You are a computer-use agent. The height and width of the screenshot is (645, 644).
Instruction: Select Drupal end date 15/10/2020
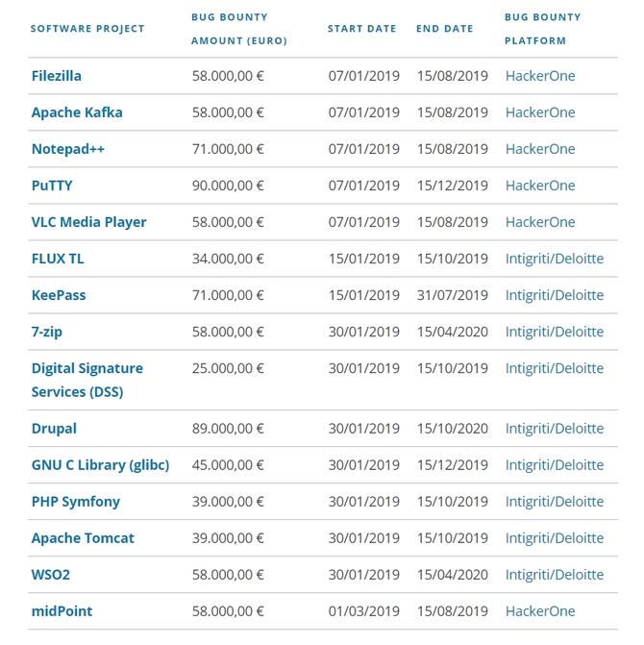coord(453,429)
